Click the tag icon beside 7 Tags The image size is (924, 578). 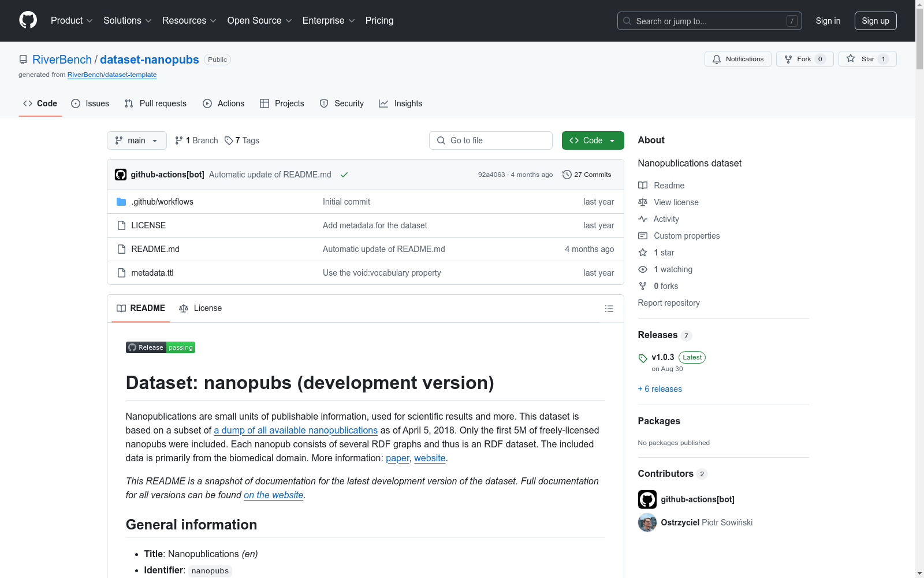pos(229,140)
